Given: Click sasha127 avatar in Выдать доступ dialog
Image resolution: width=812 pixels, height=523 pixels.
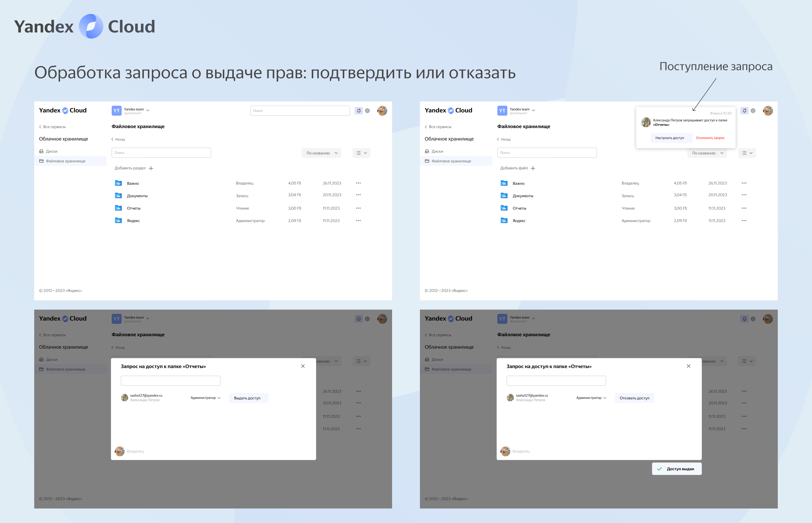Looking at the screenshot, I should click(125, 398).
